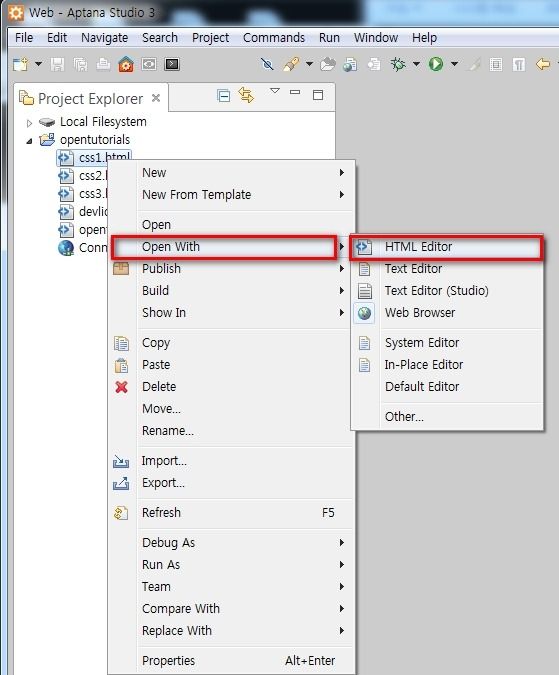559x675 pixels.
Task: Click the Print toolbar icon
Action: click(103, 65)
